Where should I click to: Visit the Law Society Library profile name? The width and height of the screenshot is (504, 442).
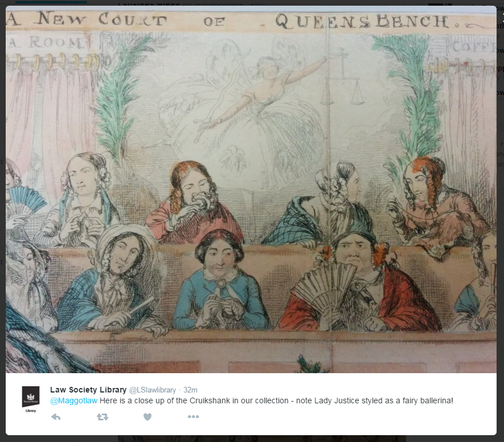88,390
